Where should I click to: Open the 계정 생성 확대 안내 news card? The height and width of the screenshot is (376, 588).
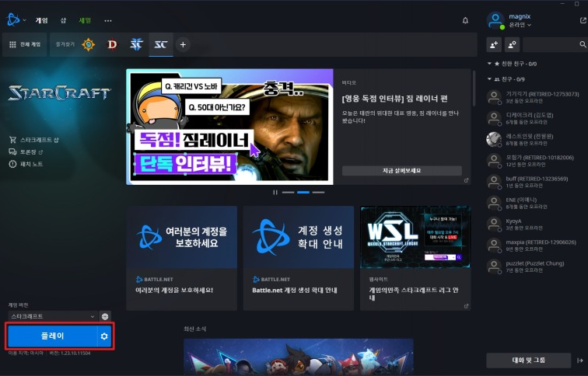[299, 258]
